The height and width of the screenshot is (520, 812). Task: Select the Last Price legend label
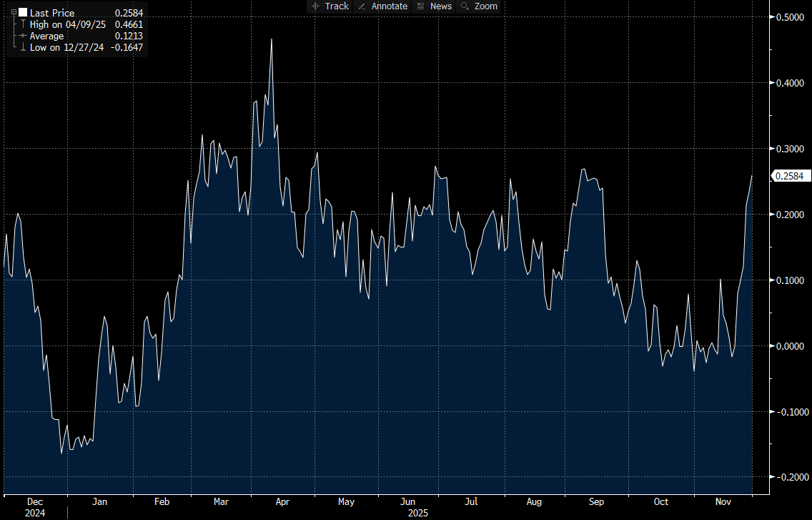(52, 13)
